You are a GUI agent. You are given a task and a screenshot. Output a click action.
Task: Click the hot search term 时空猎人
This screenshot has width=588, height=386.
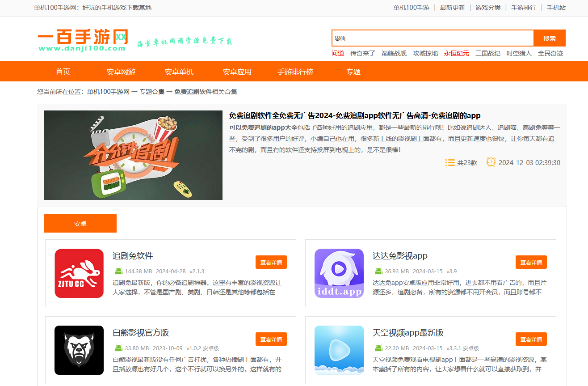pos(519,53)
